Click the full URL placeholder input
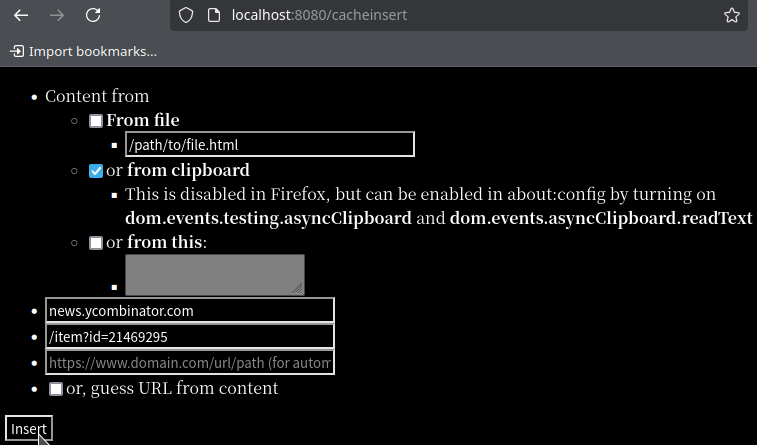The image size is (757, 445). click(x=190, y=363)
